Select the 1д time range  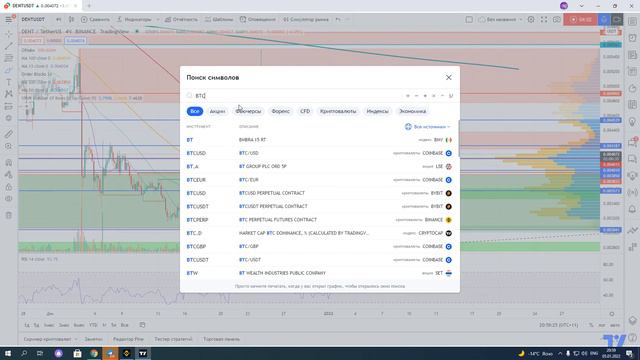[27, 325]
